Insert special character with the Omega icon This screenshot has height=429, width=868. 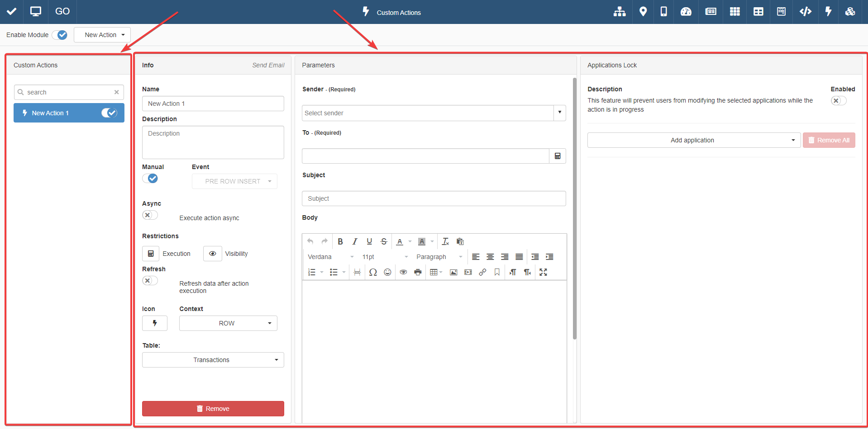pos(373,272)
